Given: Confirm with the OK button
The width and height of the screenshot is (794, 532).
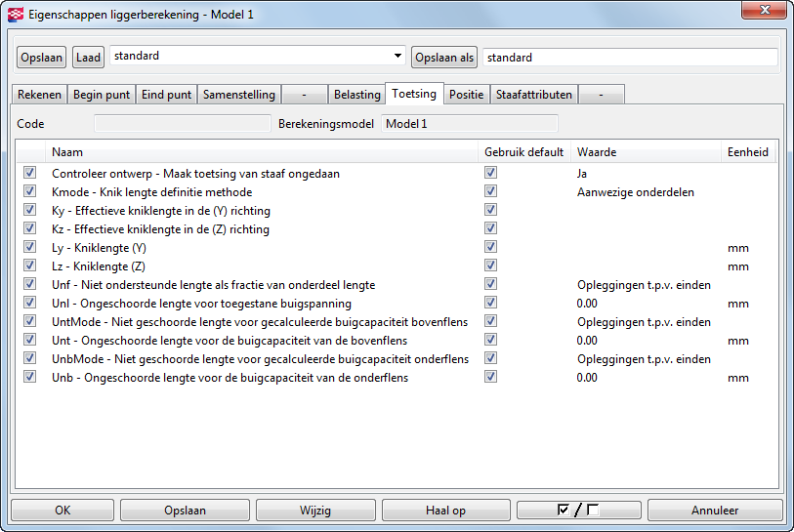Looking at the screenshot, I should click(x=63, y=510).
